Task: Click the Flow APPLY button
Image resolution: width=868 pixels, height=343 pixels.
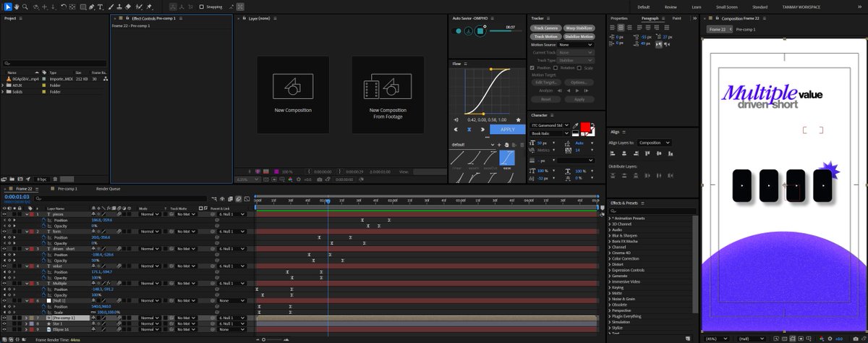Action: 508,130
